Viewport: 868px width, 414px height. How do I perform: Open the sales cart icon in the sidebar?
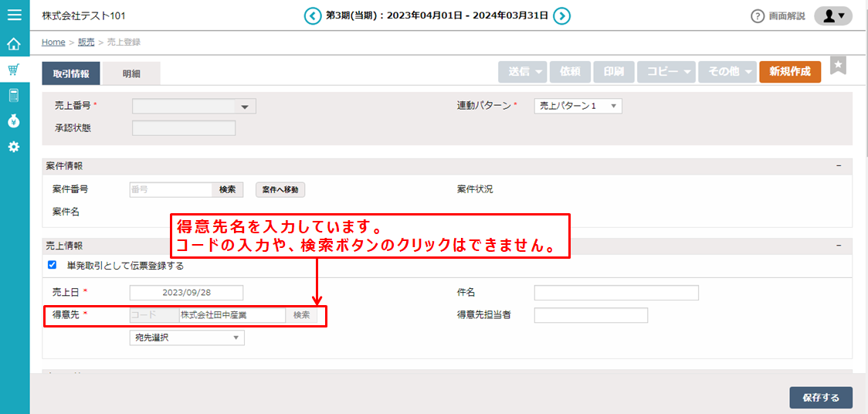[14, 70]
